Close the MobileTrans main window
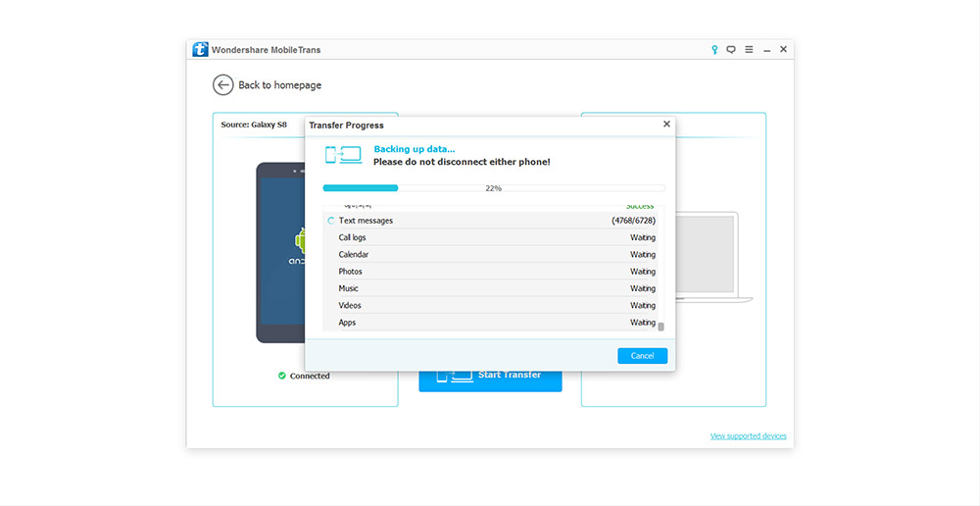Viewport: 980px width, 506px height. coord(783,49)
